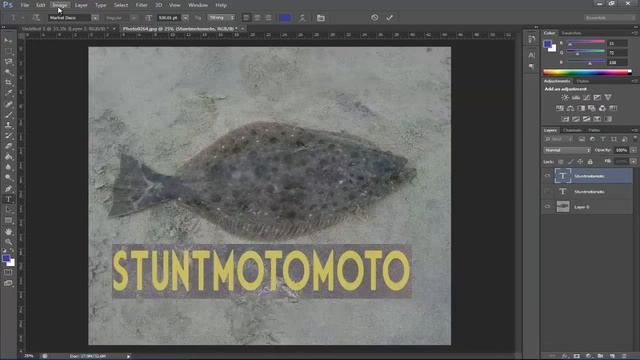
Task: Select the Eraser tool
Action: pyautogui.click(x=8, y=146)
